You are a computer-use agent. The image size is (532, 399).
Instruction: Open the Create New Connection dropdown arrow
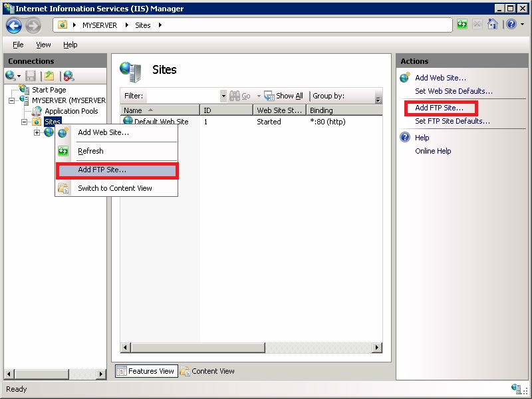19,76
